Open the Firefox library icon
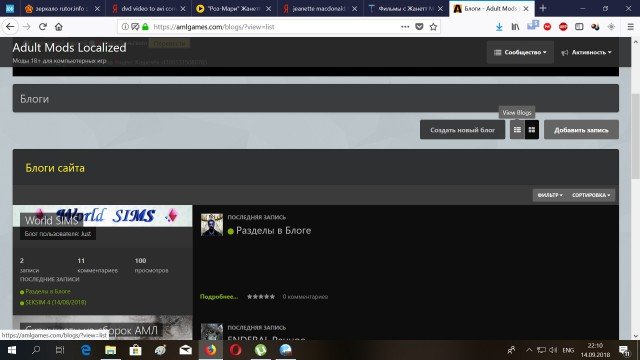This screenshot has height=360, width=640. pos(515,27)
